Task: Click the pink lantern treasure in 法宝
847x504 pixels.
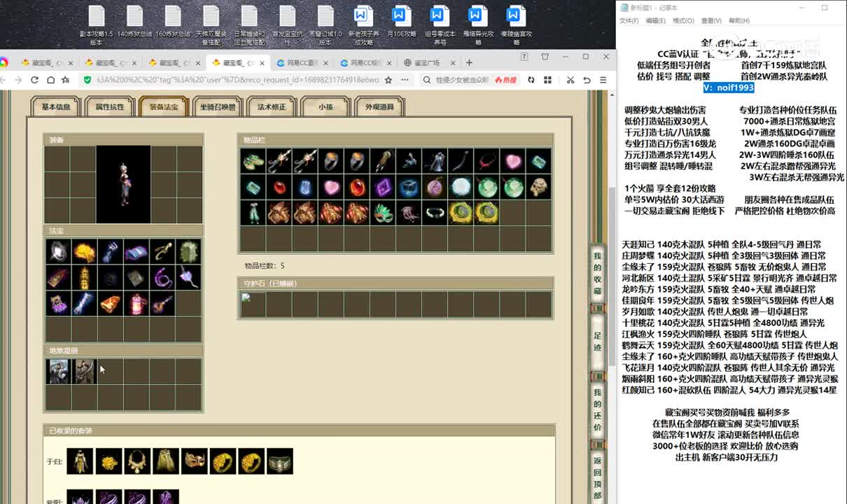Action: point(136,304)
